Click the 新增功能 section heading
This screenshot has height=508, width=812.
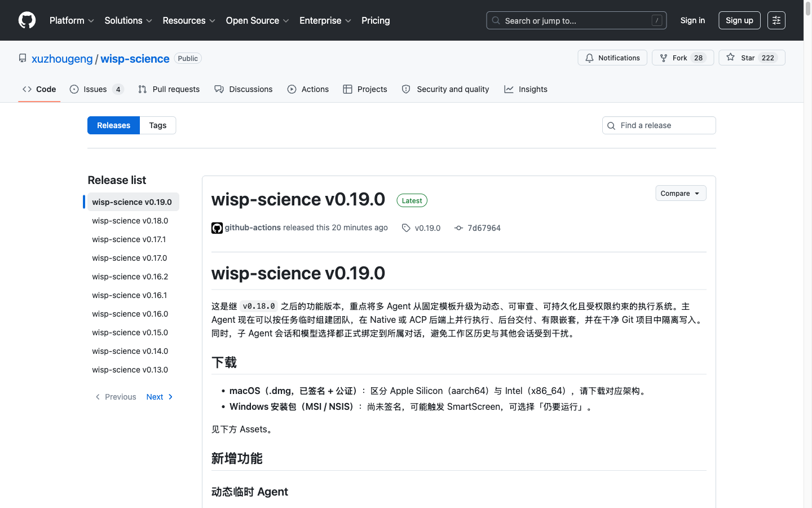click(x=237, y=458)
